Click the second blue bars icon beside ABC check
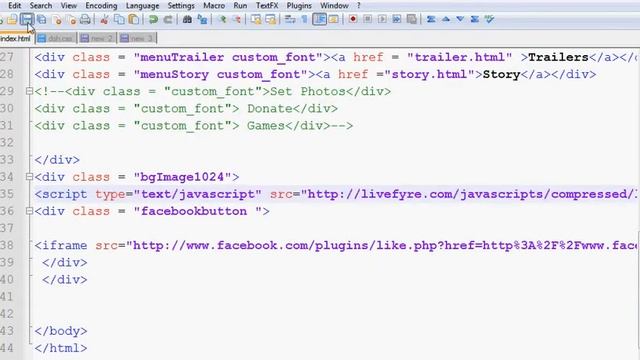Screen dimensions: 640x360 (475, 19)
